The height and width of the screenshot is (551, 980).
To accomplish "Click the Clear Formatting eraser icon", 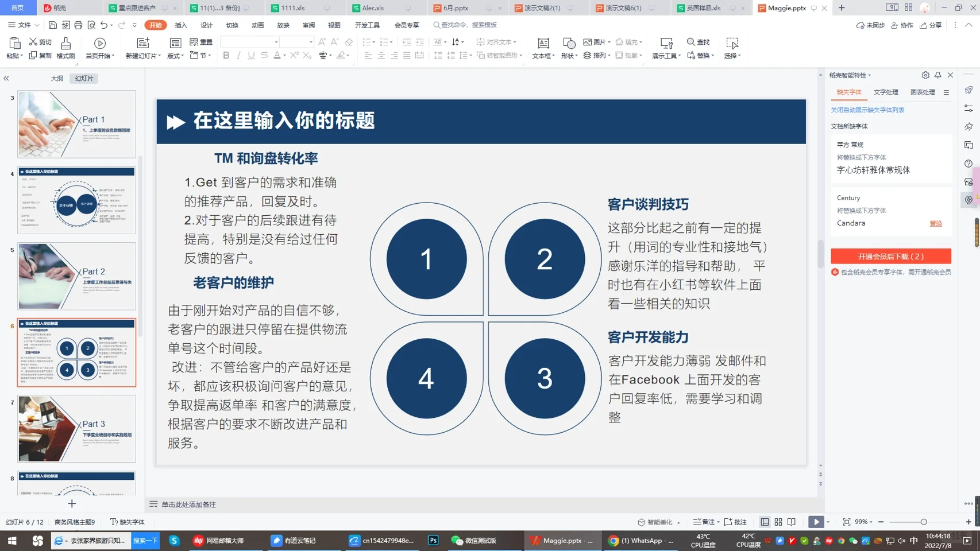I will (x=349, y=42).
